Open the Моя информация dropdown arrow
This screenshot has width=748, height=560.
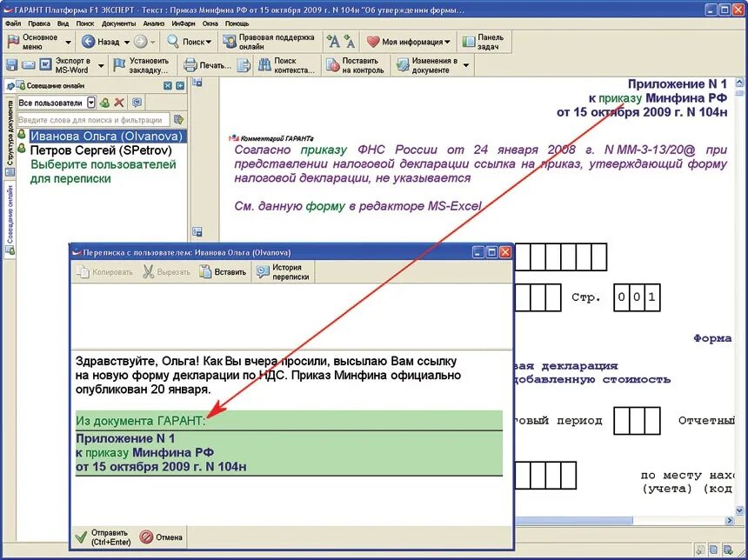(x=447, y=43)
